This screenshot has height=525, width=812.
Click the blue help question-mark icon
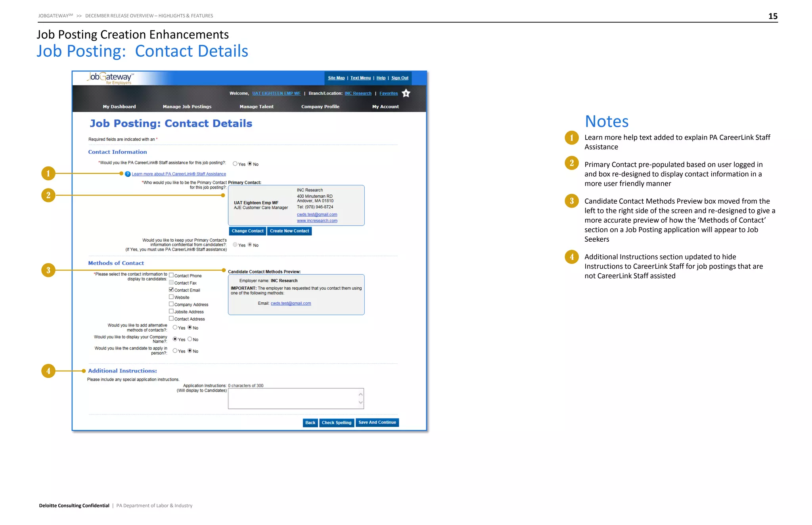point(128,174)
